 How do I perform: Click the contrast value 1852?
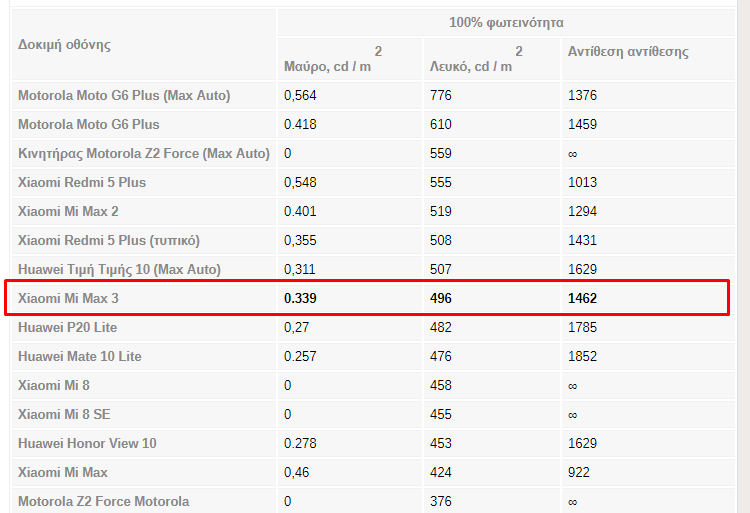582,357
